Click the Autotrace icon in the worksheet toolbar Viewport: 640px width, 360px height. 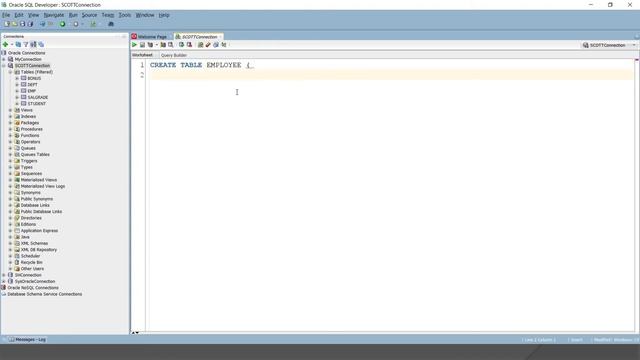[163, 45]
